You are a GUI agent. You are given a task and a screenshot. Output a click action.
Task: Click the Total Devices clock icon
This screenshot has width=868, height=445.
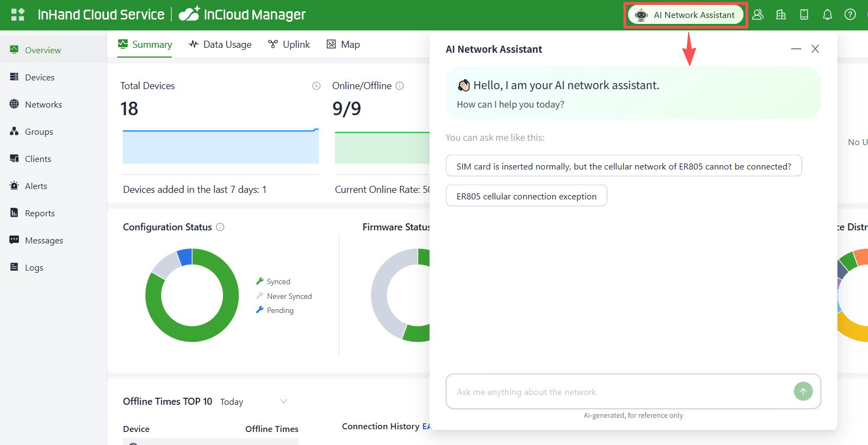(316, 86)
